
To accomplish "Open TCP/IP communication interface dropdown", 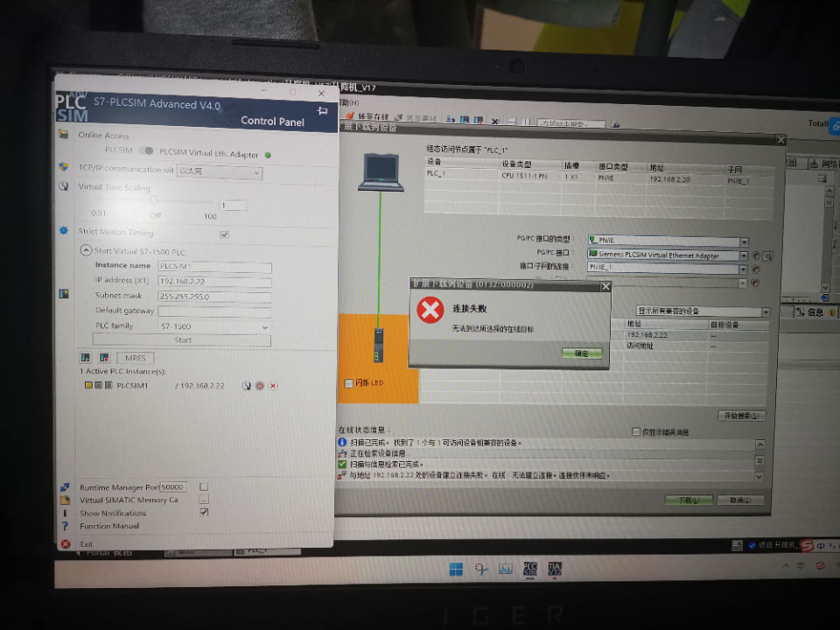I will [x=220, y=172].
